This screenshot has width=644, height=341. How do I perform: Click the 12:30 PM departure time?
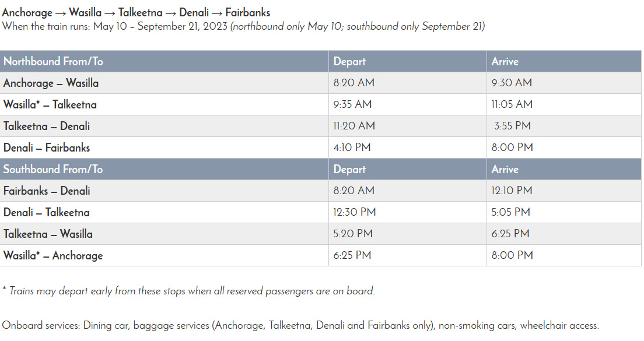(x=355, y=212)
